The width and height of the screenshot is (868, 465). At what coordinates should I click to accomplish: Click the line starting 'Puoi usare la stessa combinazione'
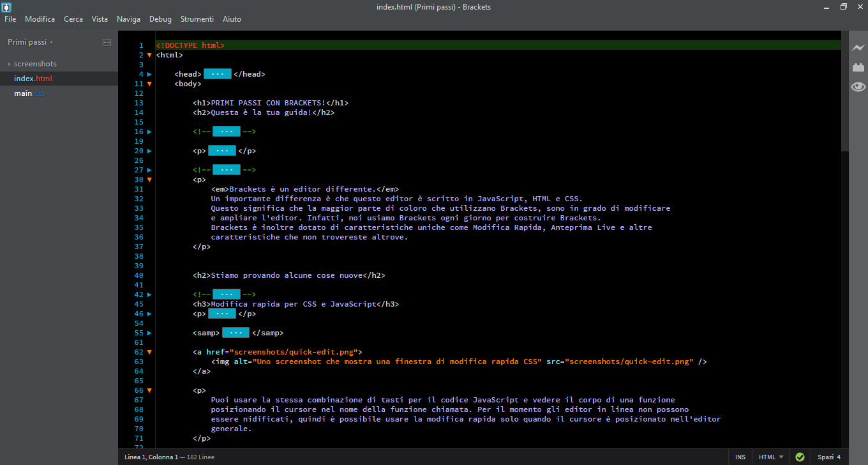443,400
